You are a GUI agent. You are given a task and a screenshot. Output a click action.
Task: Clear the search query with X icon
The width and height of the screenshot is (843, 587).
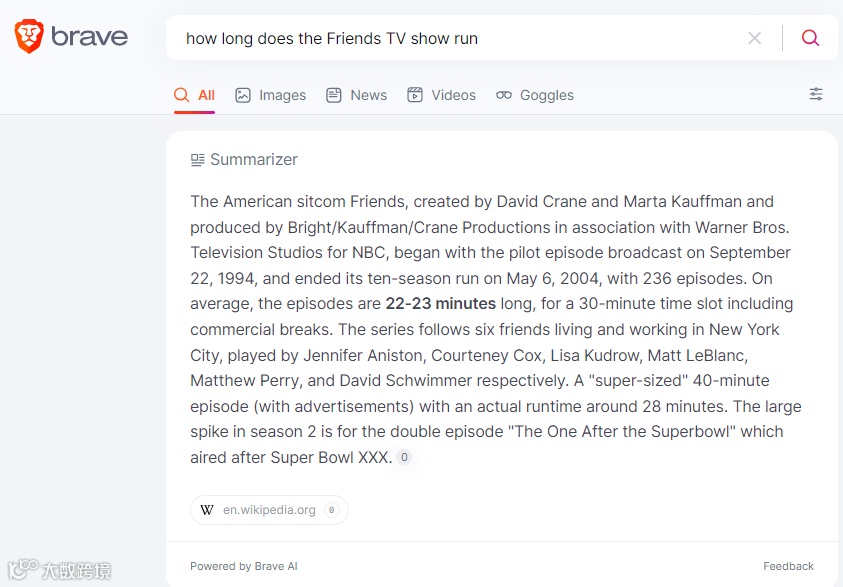754,38
